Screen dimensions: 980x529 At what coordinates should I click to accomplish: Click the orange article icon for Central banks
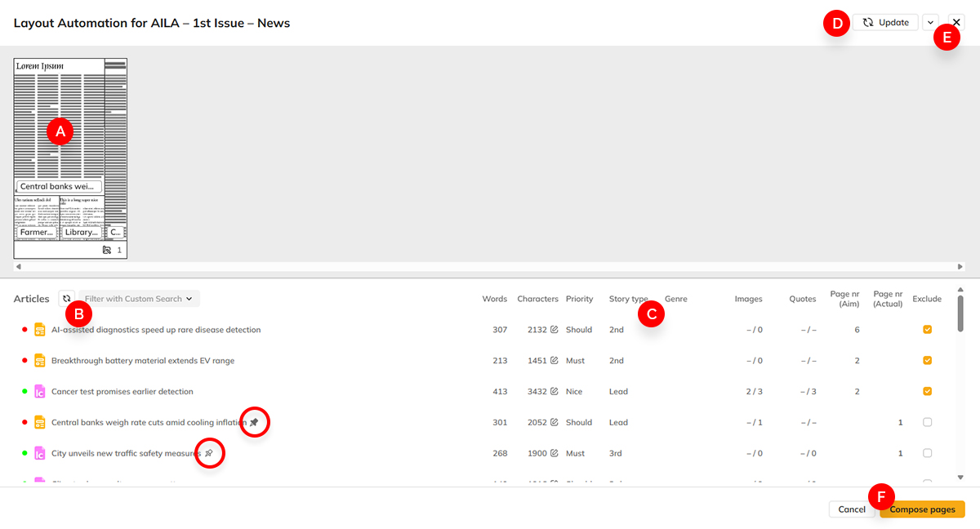point(39,423)
